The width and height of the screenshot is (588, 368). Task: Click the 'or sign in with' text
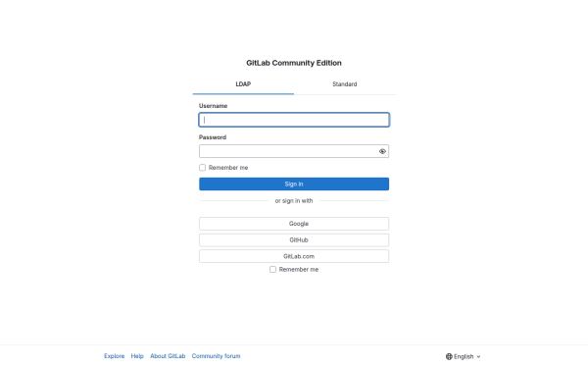click(x=294, y=201)
